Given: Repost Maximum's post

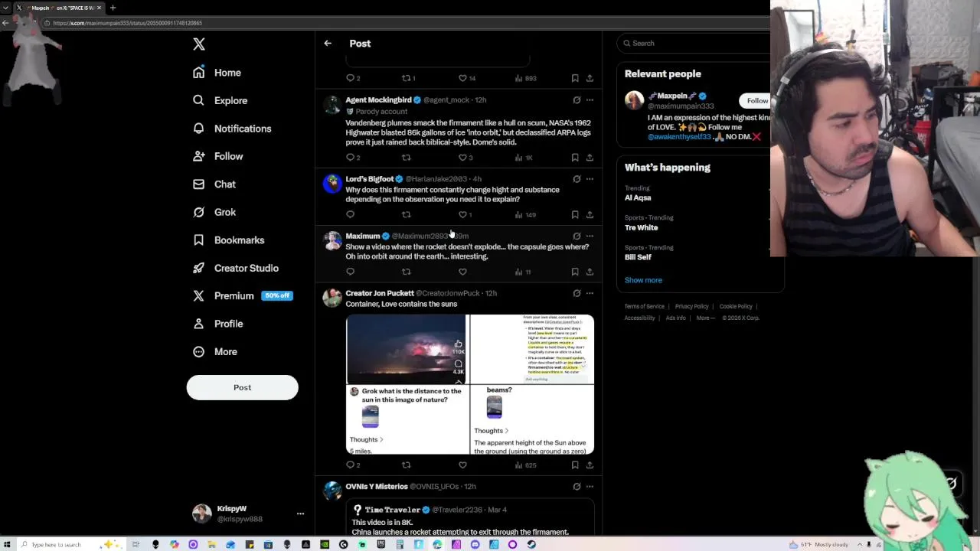Looking at the screenshot, I should coord(407,272).
